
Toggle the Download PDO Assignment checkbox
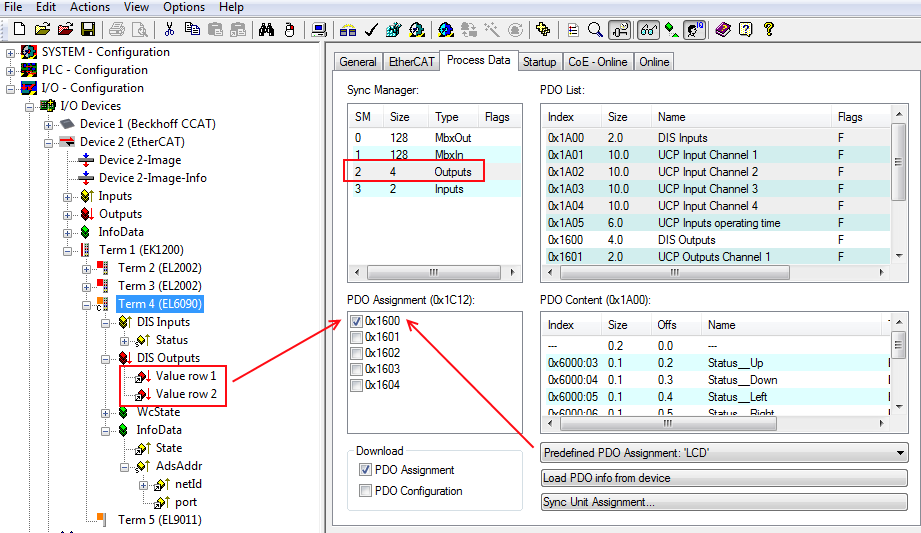(x=365, y=470)
